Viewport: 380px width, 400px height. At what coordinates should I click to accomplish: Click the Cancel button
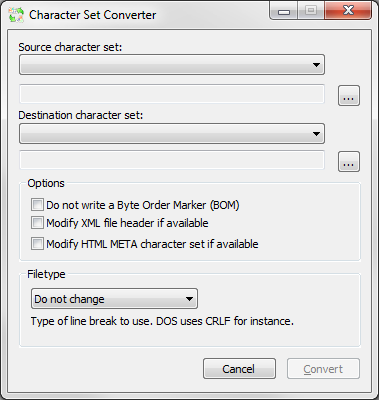coord(239,369)
